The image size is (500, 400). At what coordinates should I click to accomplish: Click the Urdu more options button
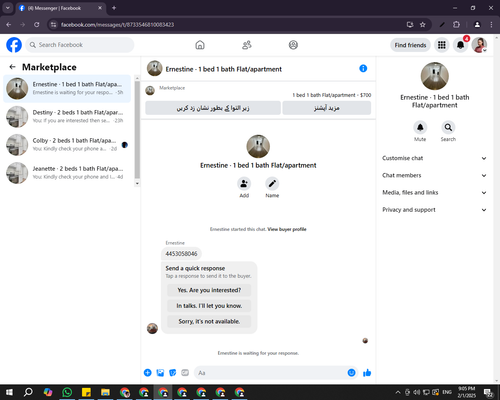[x=327, y=108]
